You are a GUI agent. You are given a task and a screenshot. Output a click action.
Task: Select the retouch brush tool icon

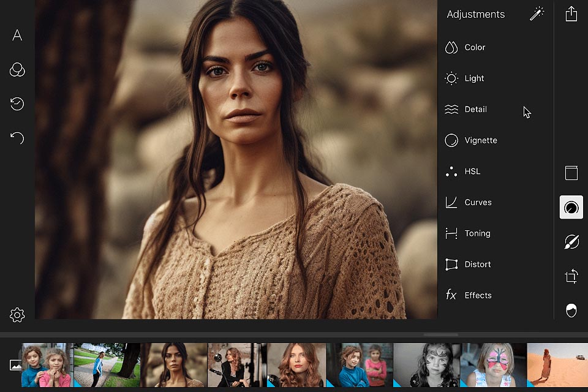coord(571,241)
